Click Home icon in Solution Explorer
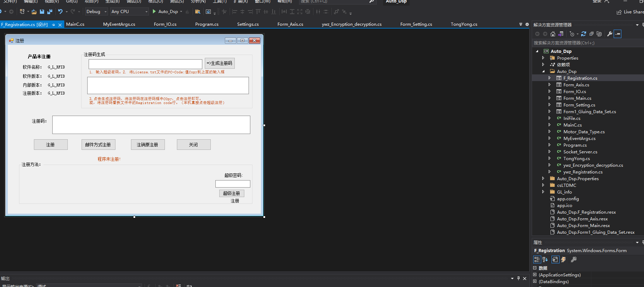Image resolution: width=644 pixels, height=287 pixels. [553, 34]
